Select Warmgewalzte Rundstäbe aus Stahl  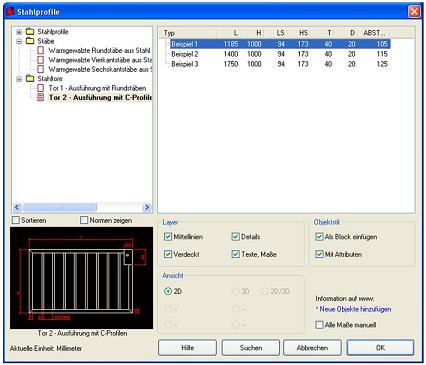(x=99, y=51)
